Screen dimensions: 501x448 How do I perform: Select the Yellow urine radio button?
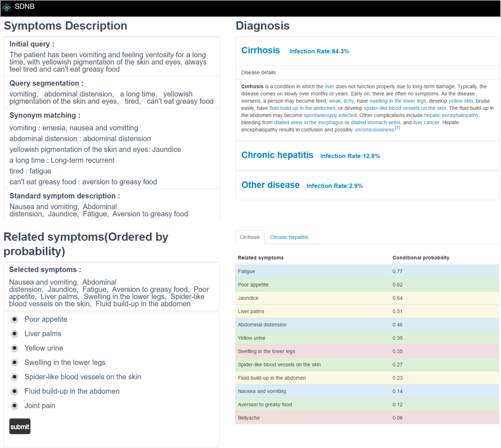pos(14,348)
